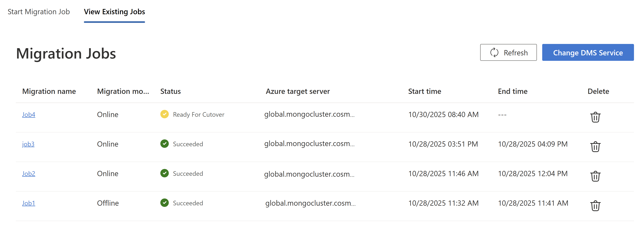Delete job3 using its trash icon
Screen dimensions: 644x241
coord(595,146)
